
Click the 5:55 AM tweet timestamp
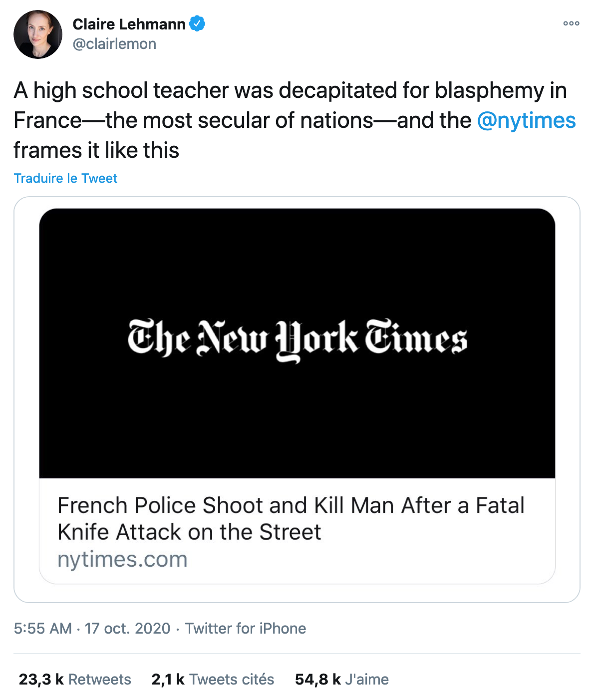[42, 628]
